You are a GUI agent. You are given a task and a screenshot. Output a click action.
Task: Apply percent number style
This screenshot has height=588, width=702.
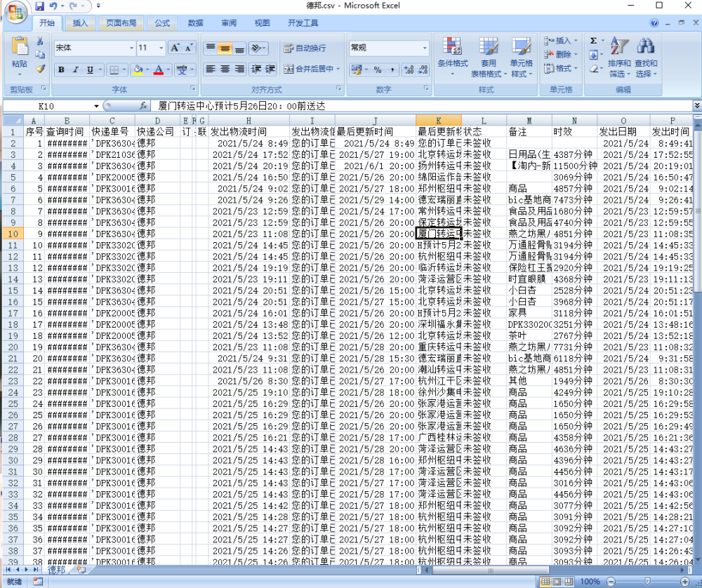pyautogui.click(x=378, y=69)
